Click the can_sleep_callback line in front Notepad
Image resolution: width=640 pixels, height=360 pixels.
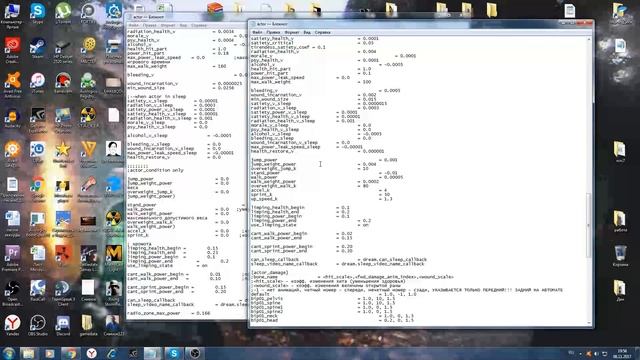pyautogui.click(x=339, y=259)
